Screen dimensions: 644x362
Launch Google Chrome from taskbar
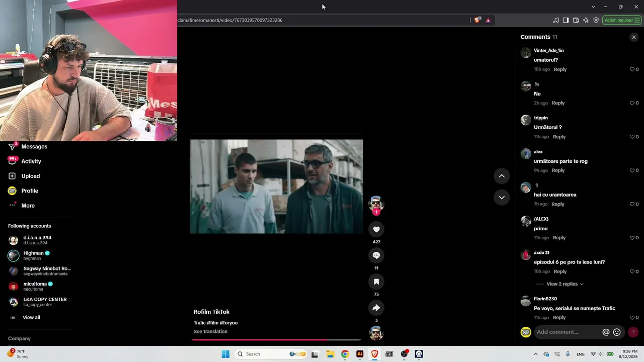pyautogui.click(x=345, y=354)
